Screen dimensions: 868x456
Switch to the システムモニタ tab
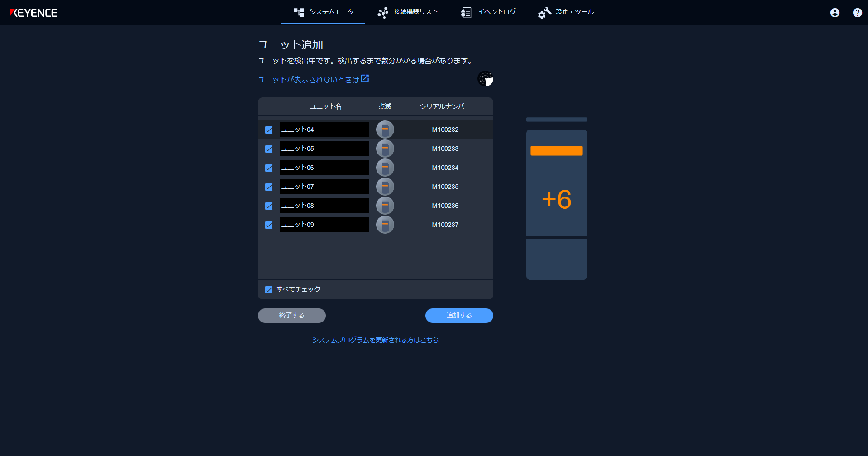pos(323,12)
